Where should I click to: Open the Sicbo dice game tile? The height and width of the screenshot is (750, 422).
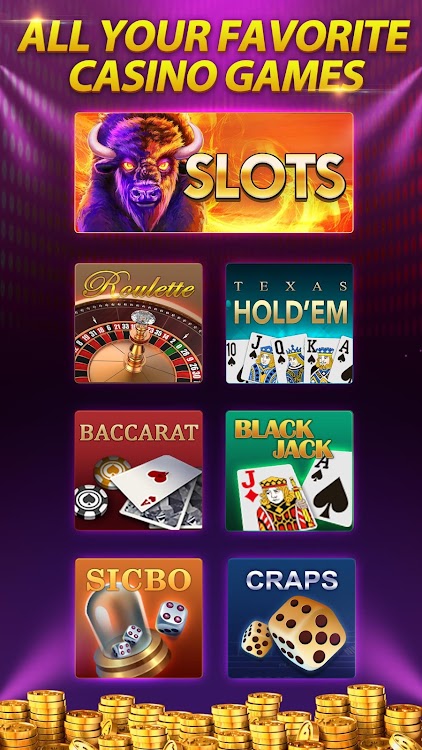(139, 618)
